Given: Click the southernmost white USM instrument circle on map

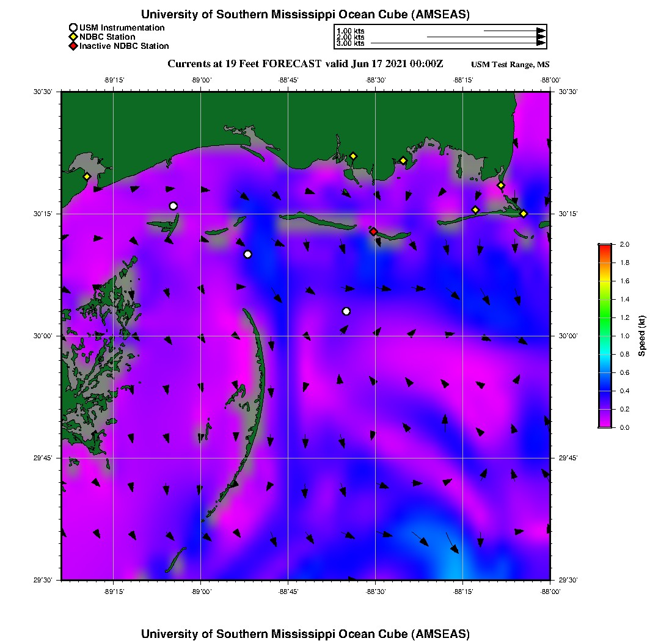Looking at the screenshot, I should 346,311.
